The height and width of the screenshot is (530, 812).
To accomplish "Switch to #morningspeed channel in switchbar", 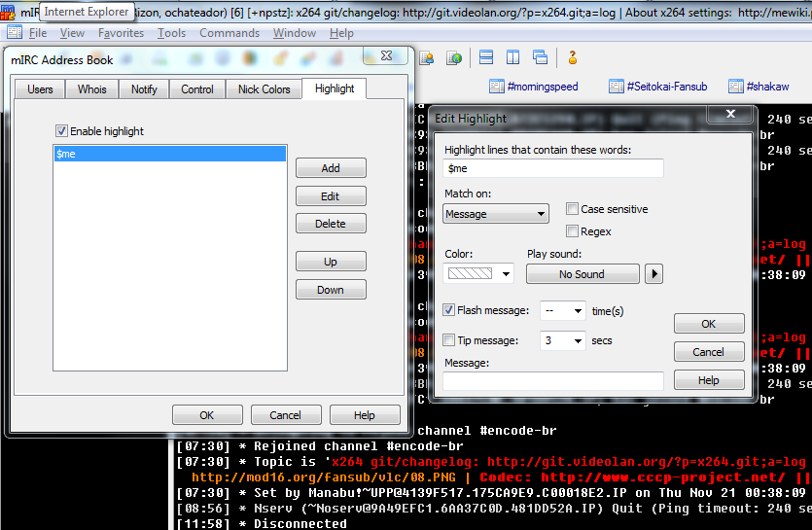I will [534, 87].
